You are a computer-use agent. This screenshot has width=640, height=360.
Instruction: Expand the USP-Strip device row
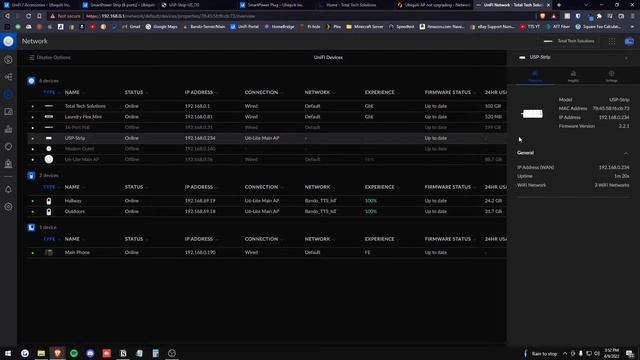pyautogui.click(x=33, y=138)
